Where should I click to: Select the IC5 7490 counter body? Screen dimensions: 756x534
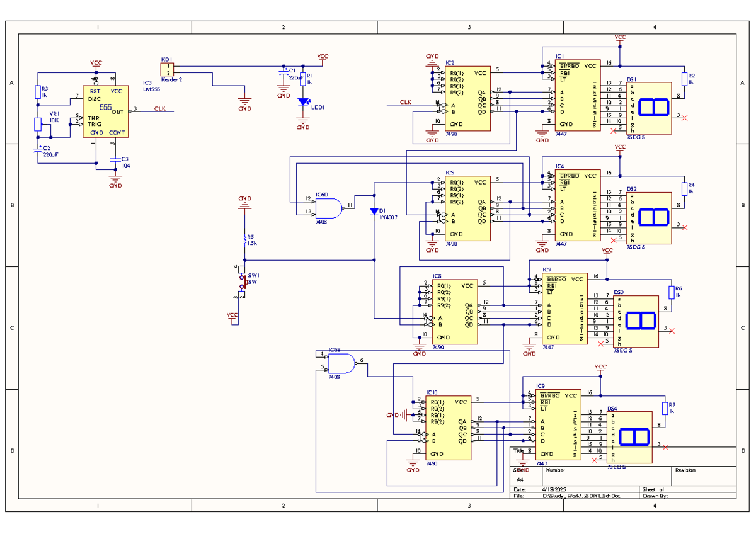(467, 208)
